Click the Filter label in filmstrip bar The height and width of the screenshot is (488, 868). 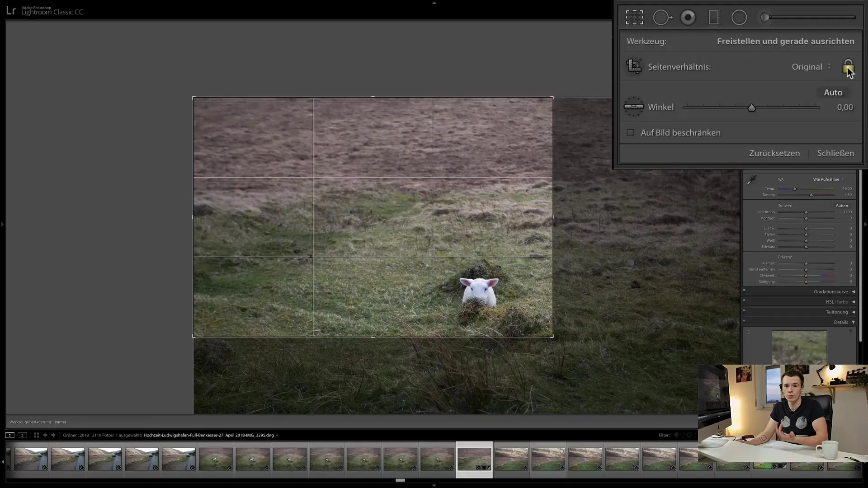click(x=664, y=435)
